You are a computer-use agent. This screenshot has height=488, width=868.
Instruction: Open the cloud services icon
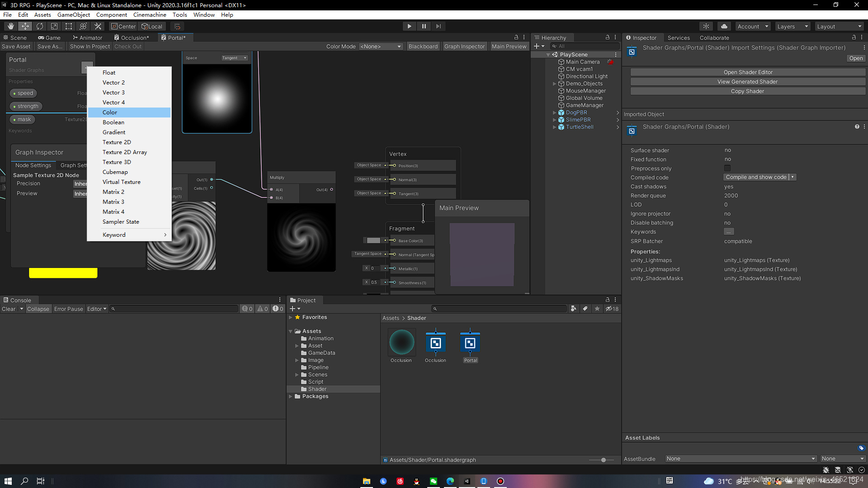coord(724,26)
